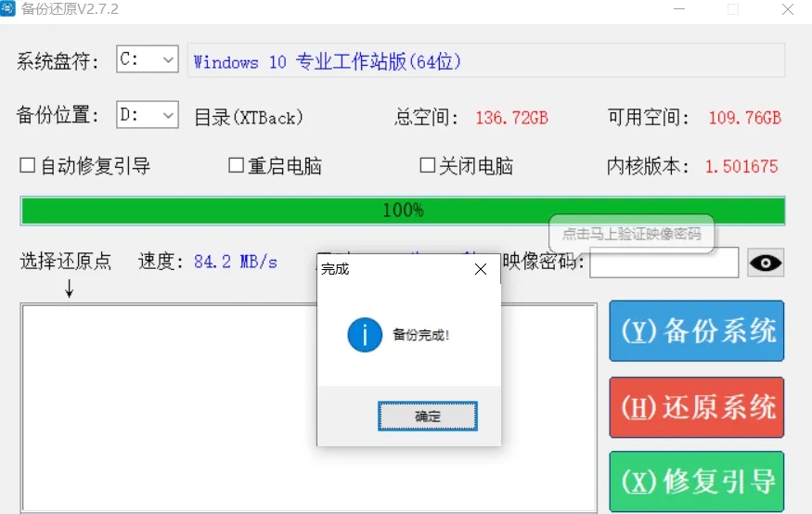
Task: Click the 点击马上验证映像密码 tooltip
Action: coord(632,234)
